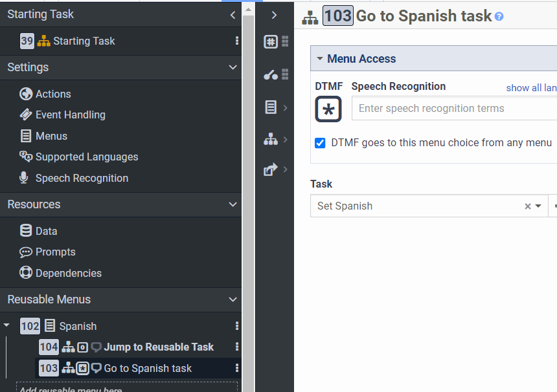557x392 pixels.
Task: Open the three-dot menu for Spanish menu 102
Action: click(x=237, y=326)
